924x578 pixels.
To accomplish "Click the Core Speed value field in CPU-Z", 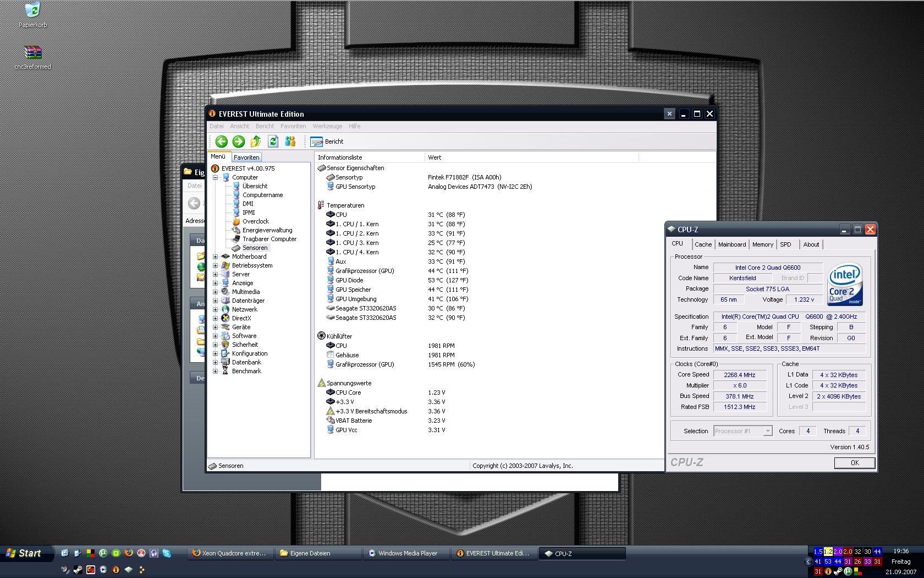I will (740, 375).
